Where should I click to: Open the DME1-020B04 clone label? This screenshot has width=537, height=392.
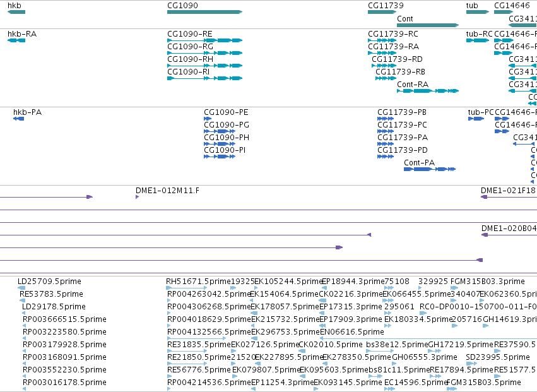[x=509, y=229]
